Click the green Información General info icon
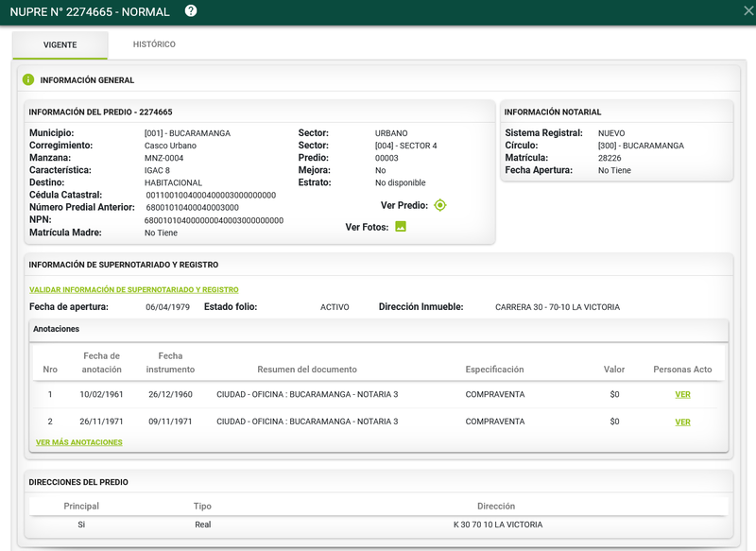The image size is (756, 551). pos(28,79)
